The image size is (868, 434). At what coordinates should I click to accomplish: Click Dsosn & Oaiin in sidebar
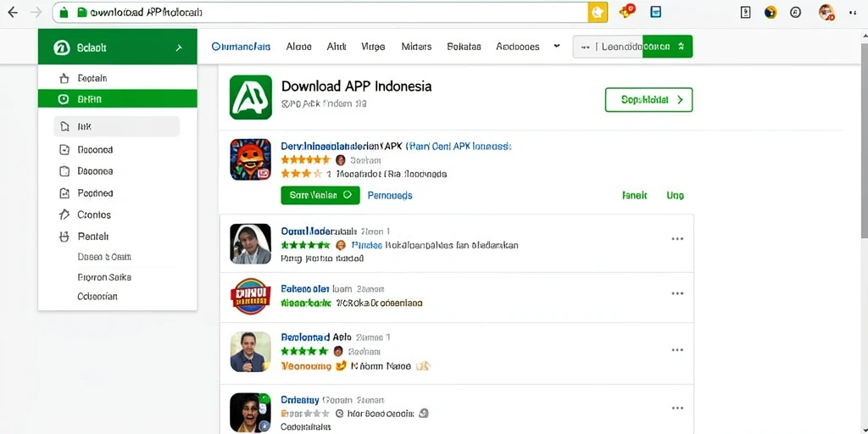(104, 257)
